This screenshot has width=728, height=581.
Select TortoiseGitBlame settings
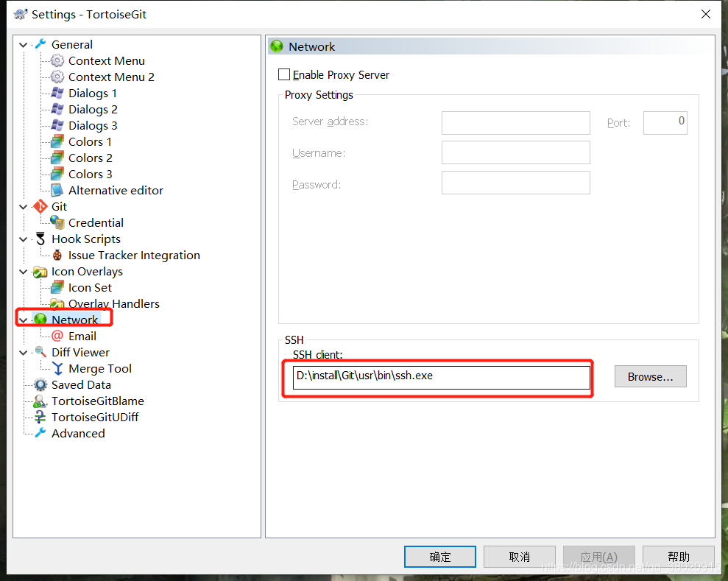point(98,401)
